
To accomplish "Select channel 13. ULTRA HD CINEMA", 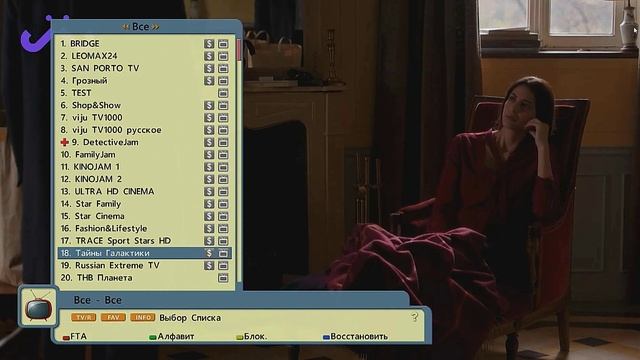I will pos(144,191).
